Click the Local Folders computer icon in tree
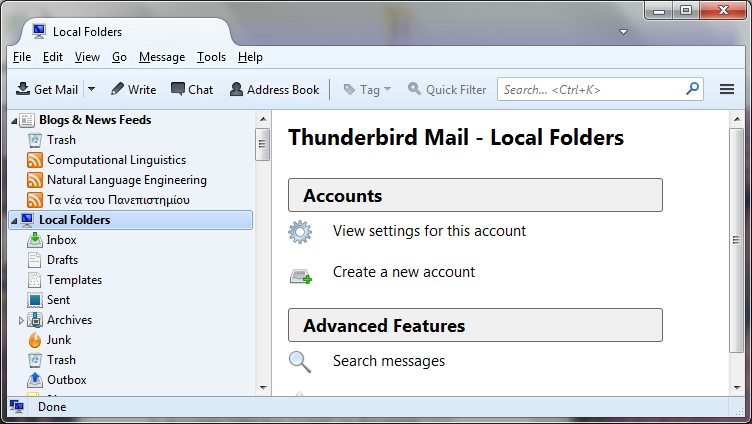 pyautogui.click(x=27, y=220)
